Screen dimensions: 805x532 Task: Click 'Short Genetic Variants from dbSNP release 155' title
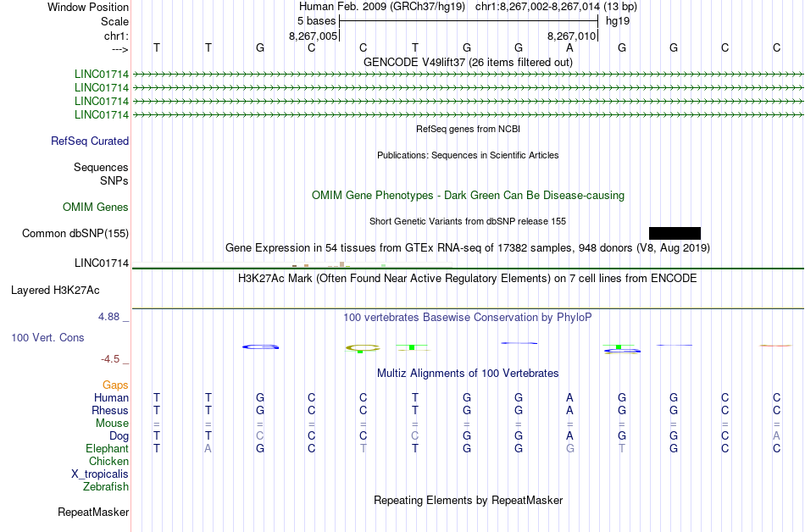point(468,221)
